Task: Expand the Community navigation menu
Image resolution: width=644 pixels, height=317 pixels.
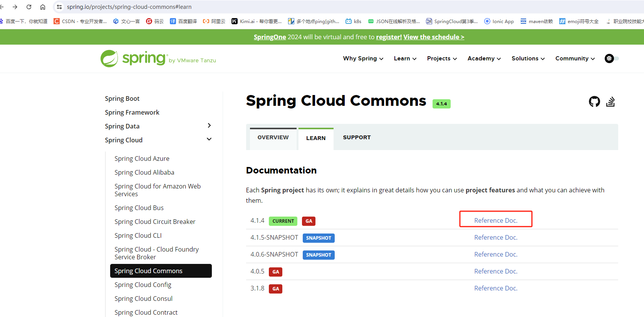Action: tap(575, 58)
